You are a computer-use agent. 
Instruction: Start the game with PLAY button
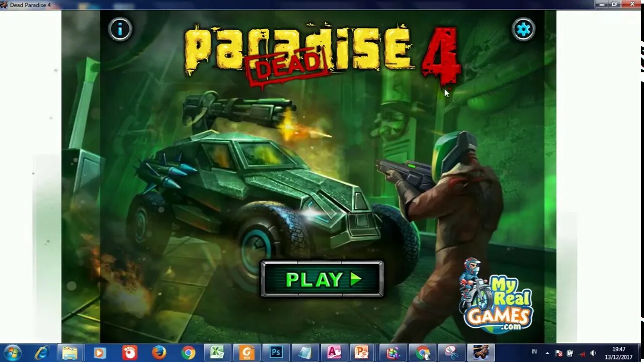pos(322,279)
